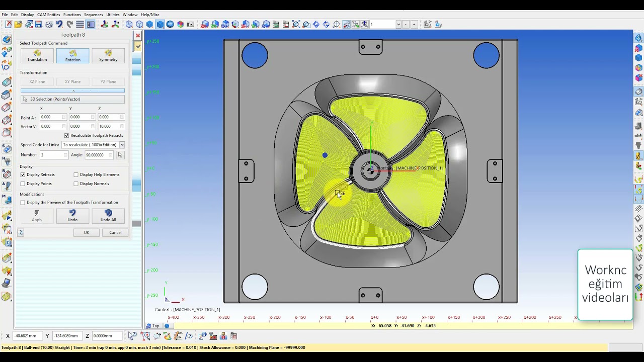The height and width of the screenshot is (362, 644).
Task: Open the Display menu
Action: click(x=27, y=15)
